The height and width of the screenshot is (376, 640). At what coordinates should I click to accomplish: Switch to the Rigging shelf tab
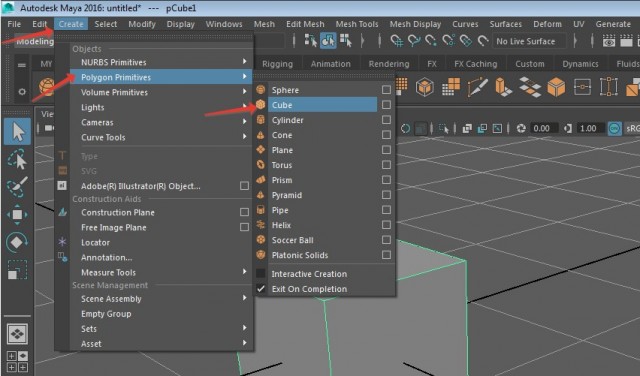[x=278, y=64]
